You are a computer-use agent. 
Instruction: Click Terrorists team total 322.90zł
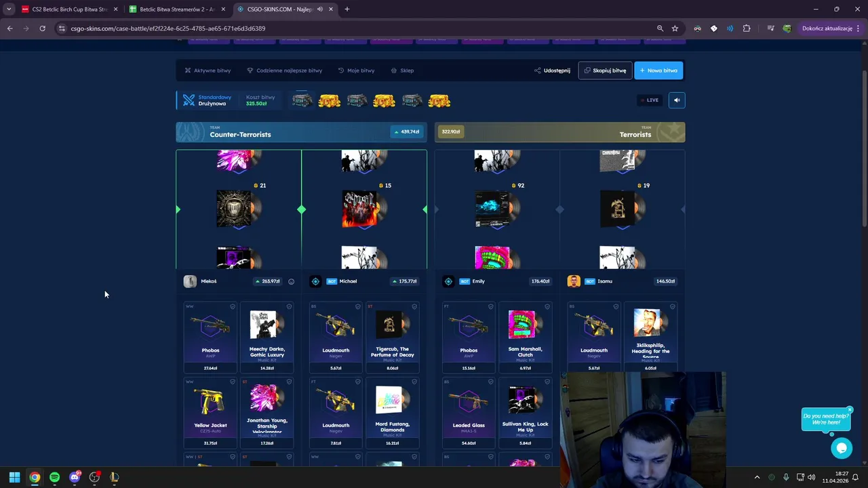pos(451,131)
